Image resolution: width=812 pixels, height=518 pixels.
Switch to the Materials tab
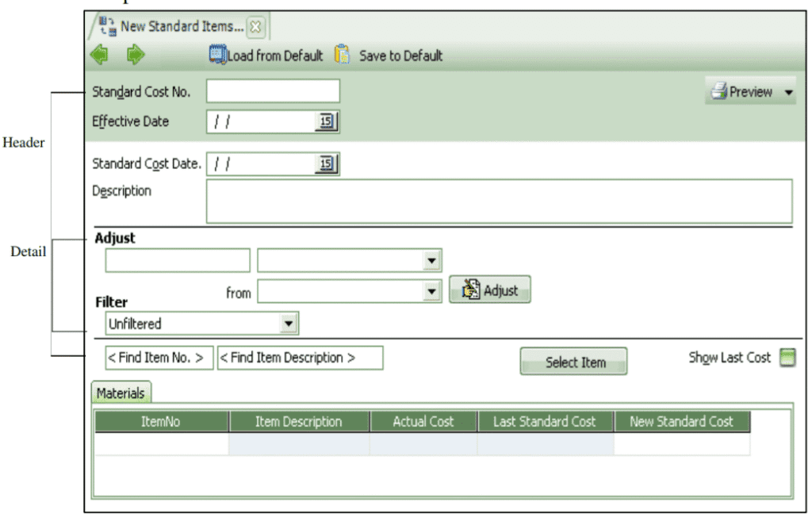coord(121,393)
